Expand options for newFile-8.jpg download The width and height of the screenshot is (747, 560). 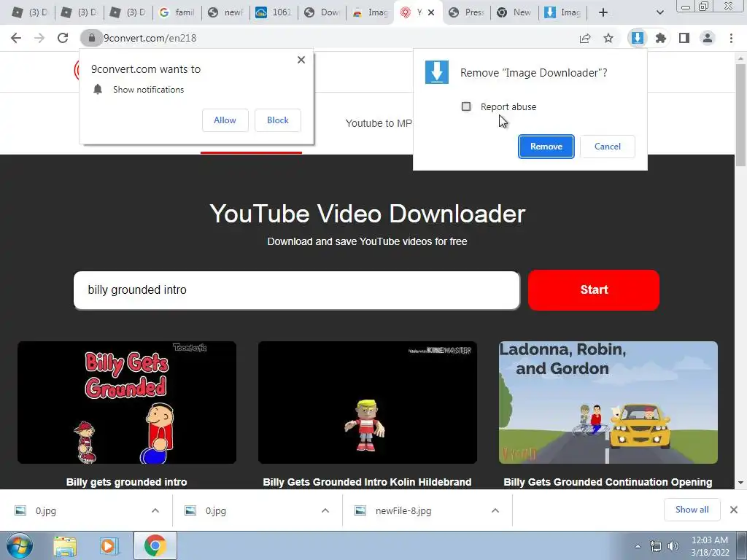click(495, 510)
